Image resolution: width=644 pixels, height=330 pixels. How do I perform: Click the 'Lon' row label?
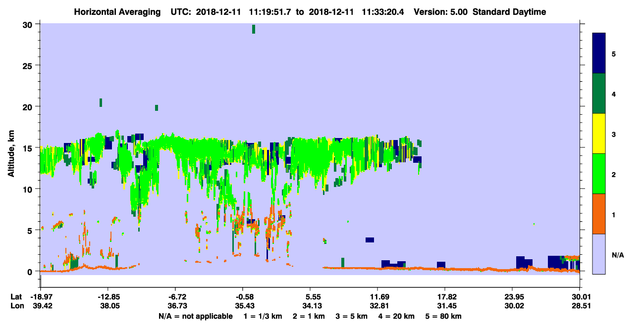coord(17,306)
